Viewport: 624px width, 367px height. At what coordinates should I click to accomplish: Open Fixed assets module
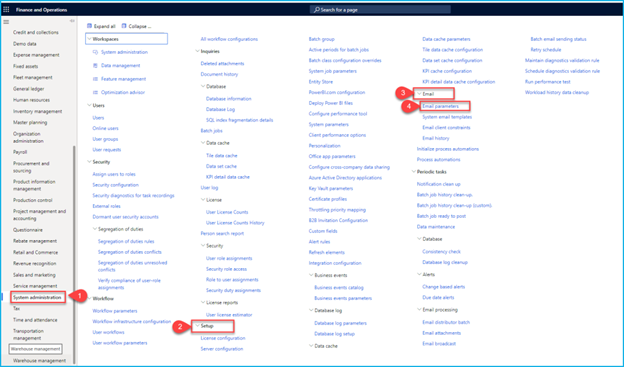pos(25,66)
